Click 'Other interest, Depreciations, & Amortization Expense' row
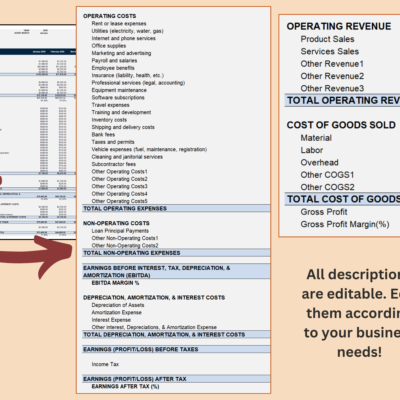 click(154, 327)
